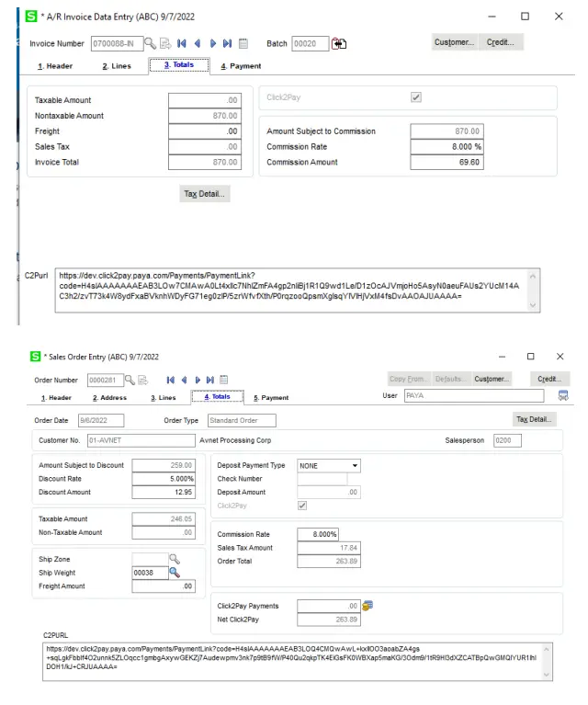Image resolution: width=588 pixels, height=705 pixels.
Task: Click the Batch number field
Action: click(311, 43)
